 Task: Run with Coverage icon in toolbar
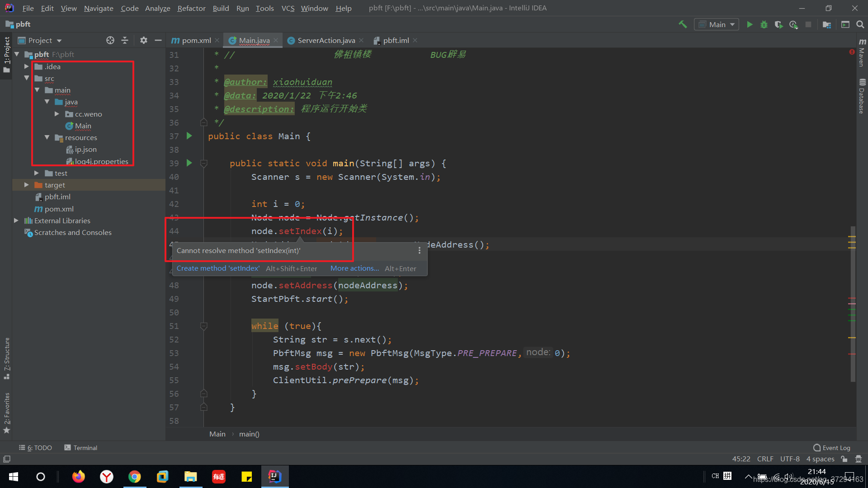tap(778, 24)
